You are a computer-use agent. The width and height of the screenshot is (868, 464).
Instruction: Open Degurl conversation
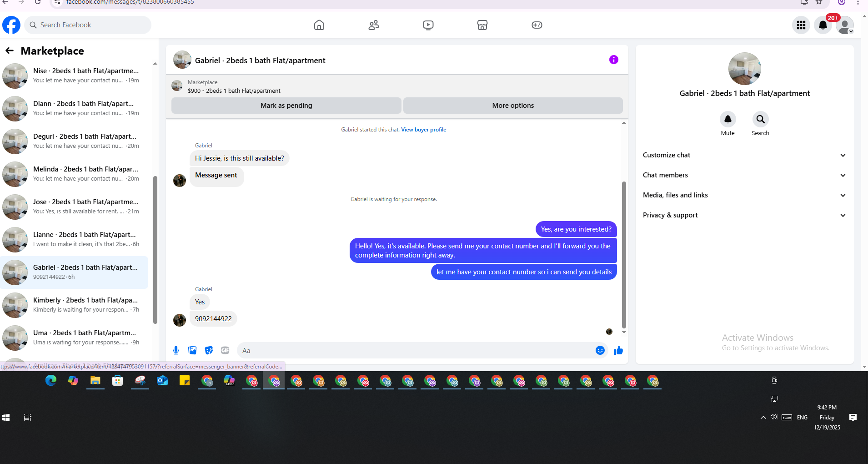(x=75, y=141)
